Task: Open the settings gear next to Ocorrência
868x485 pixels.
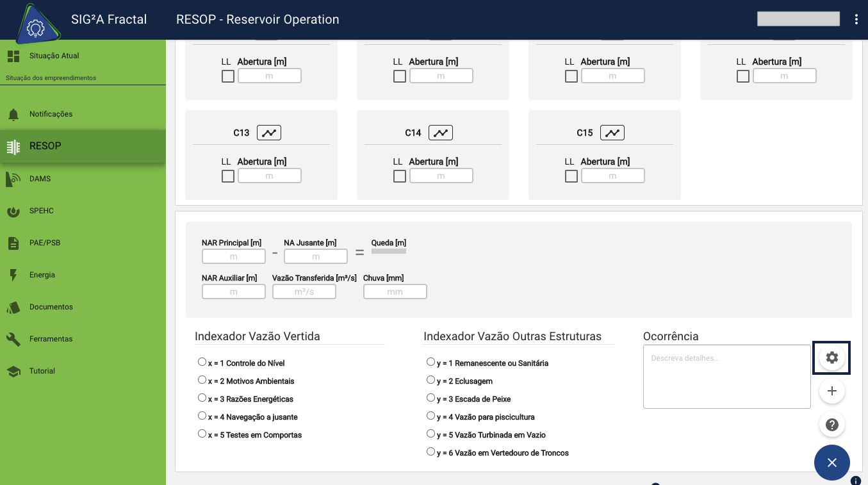Action: click(831, 358)
